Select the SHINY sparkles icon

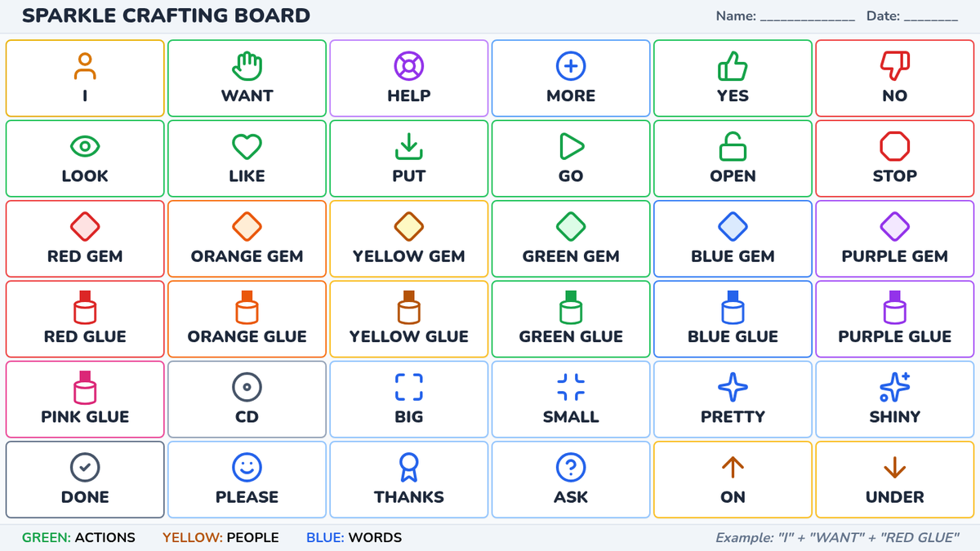click(894, 387)
